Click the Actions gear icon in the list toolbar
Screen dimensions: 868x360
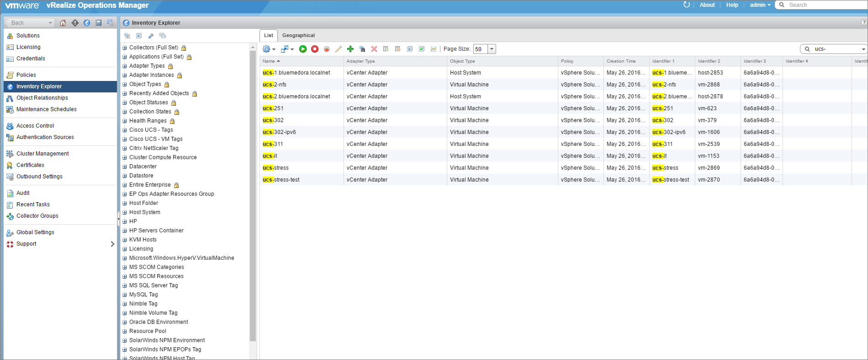tap(266, 49)
